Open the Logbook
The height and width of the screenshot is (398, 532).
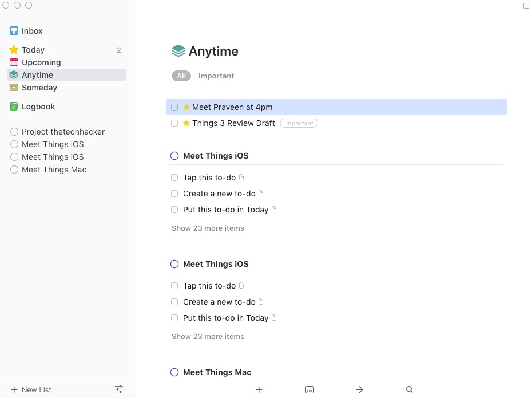pos(66,107)
